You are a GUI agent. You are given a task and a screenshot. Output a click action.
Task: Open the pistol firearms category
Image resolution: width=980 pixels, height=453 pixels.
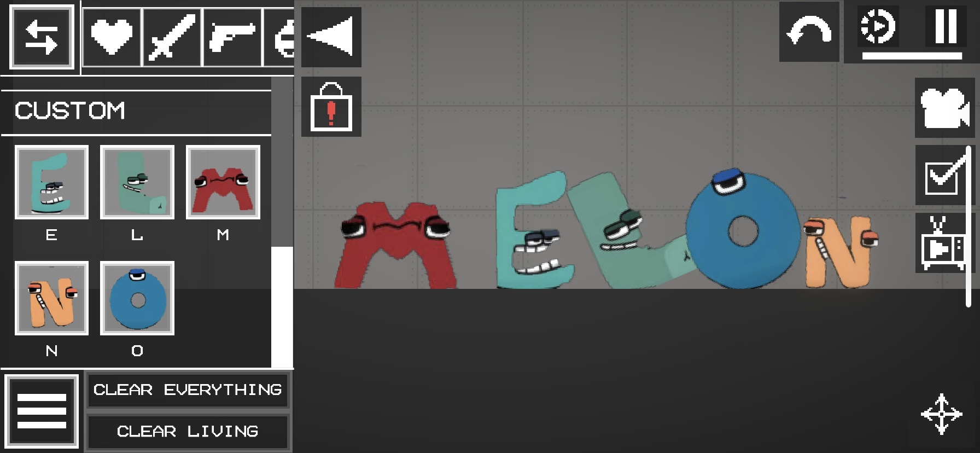pyautogui.click(x=232, y=37)
